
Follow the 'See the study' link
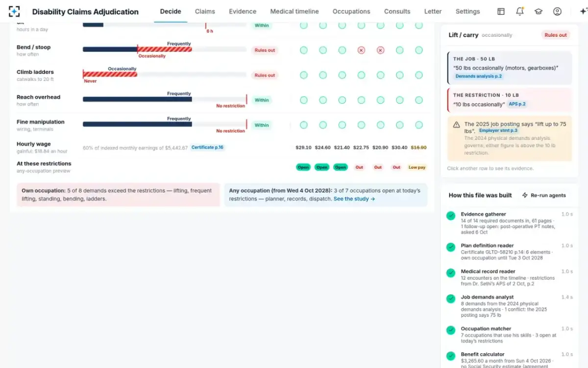pyautogui.click(x=354, y=199)
